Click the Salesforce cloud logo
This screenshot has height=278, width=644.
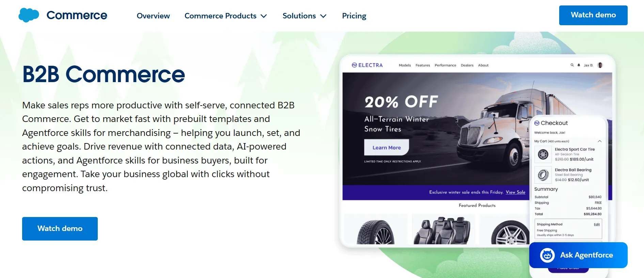(x=29, y=15)
